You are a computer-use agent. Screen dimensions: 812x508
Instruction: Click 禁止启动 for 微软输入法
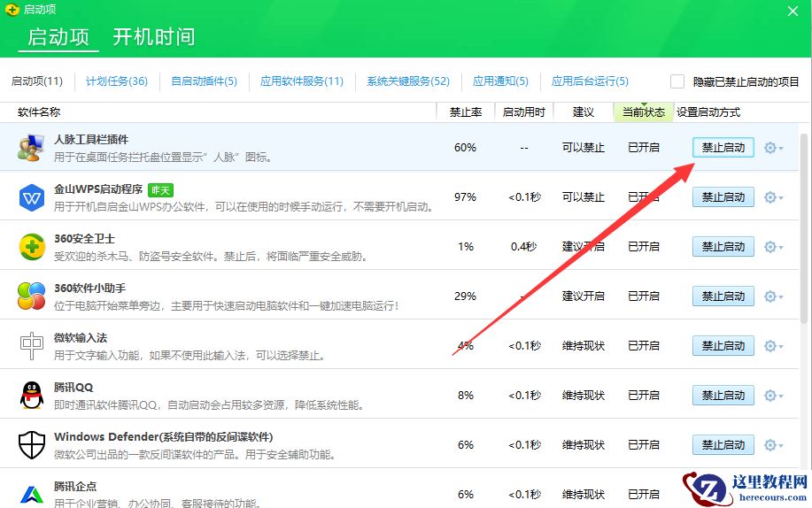[x=723, y=346]
